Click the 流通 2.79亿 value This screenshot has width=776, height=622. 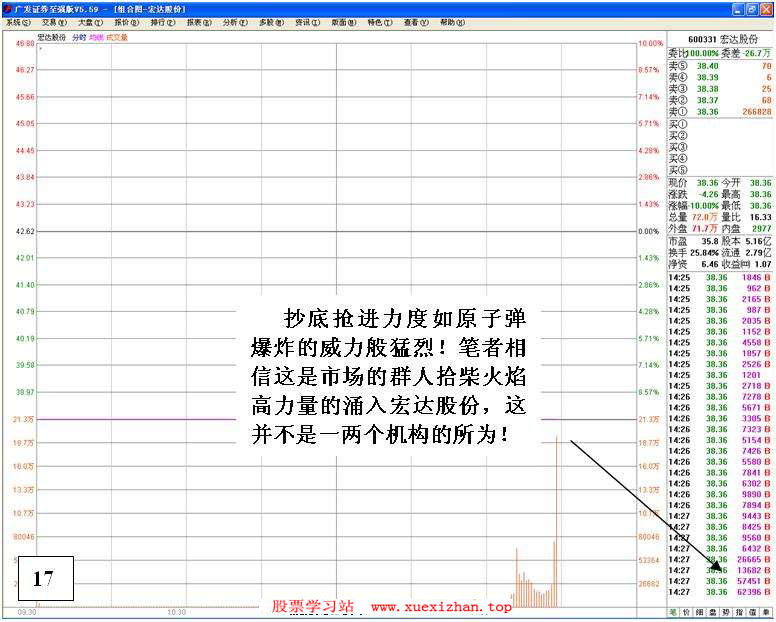tap(759, 252)
